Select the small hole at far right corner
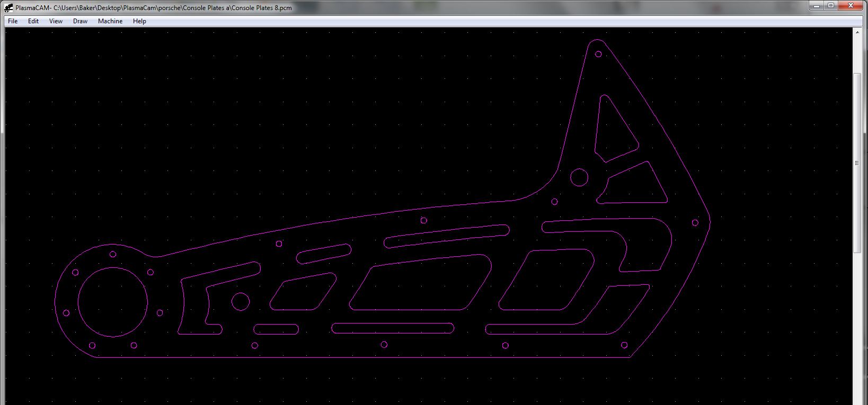Viewport: 868px width, 405px height. pos(695,223)
